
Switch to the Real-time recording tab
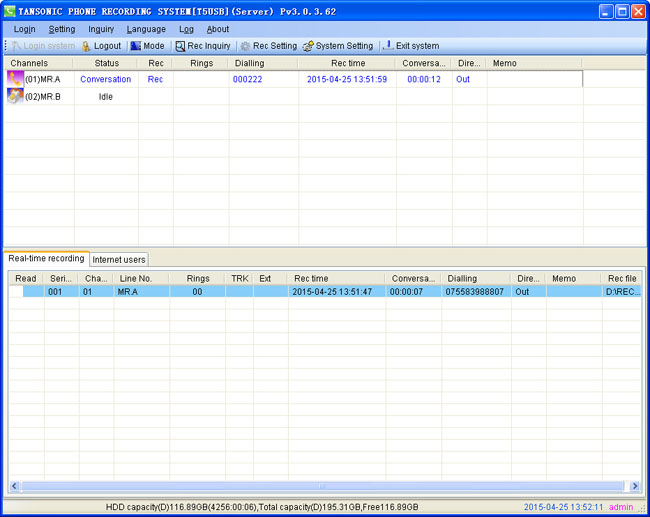[46, 259]
